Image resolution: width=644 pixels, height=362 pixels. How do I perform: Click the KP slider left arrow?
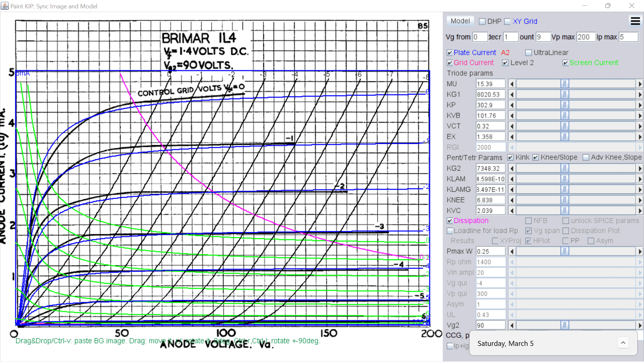pos(512,105)
